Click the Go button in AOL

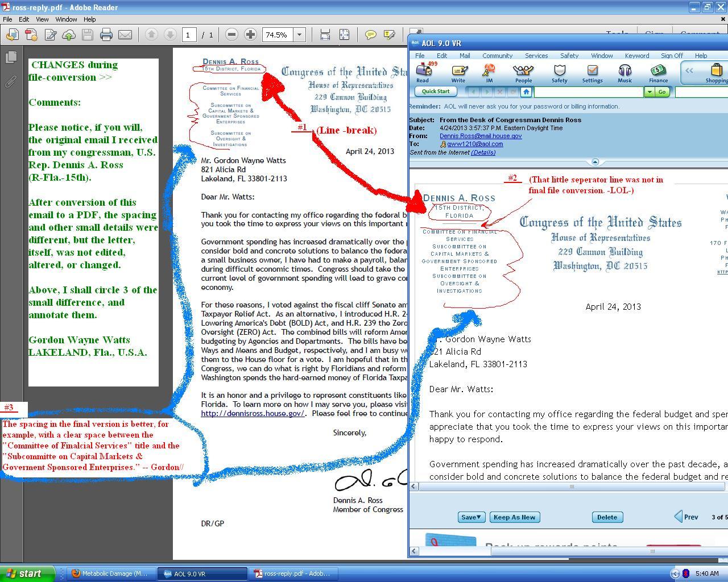661,92
